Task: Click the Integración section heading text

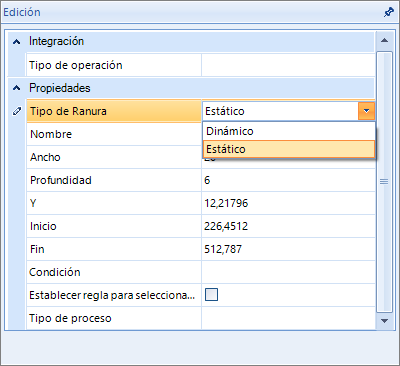Action: (56, 42)
